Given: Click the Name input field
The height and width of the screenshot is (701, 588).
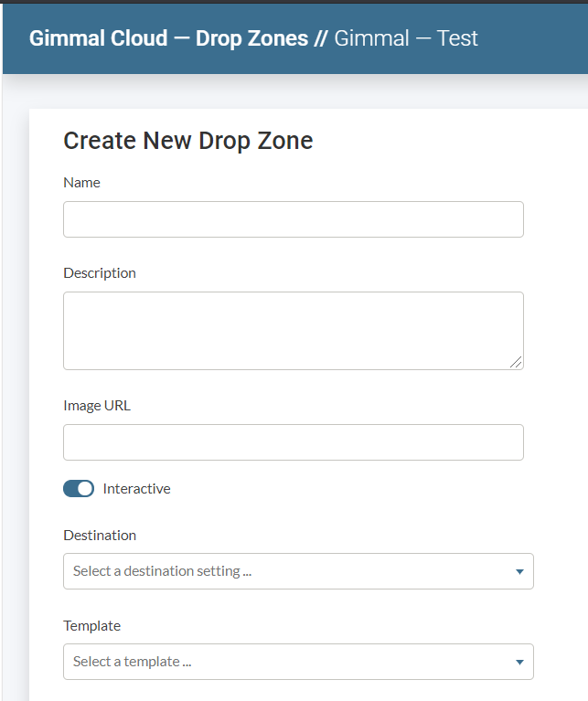Looking at the screenshot, I should [x=293, y=219].
